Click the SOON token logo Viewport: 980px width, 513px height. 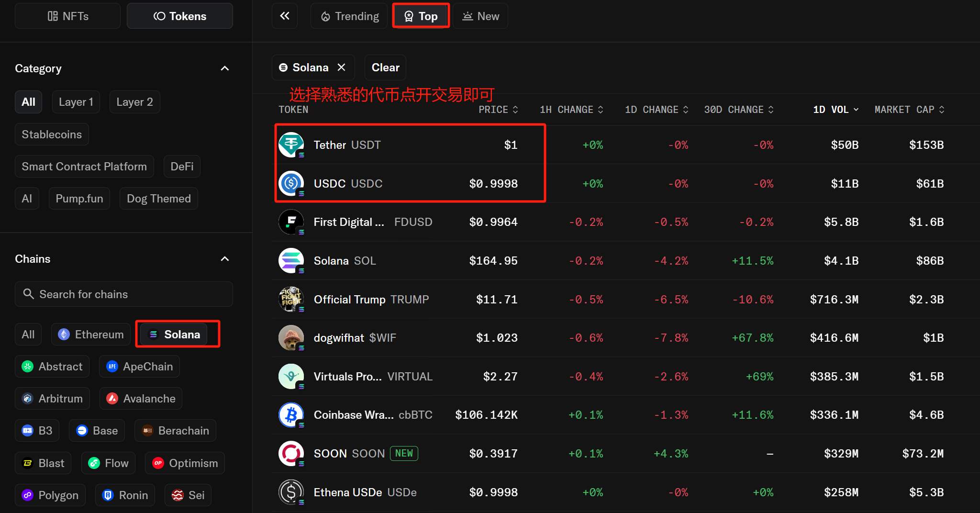point(291,454)
